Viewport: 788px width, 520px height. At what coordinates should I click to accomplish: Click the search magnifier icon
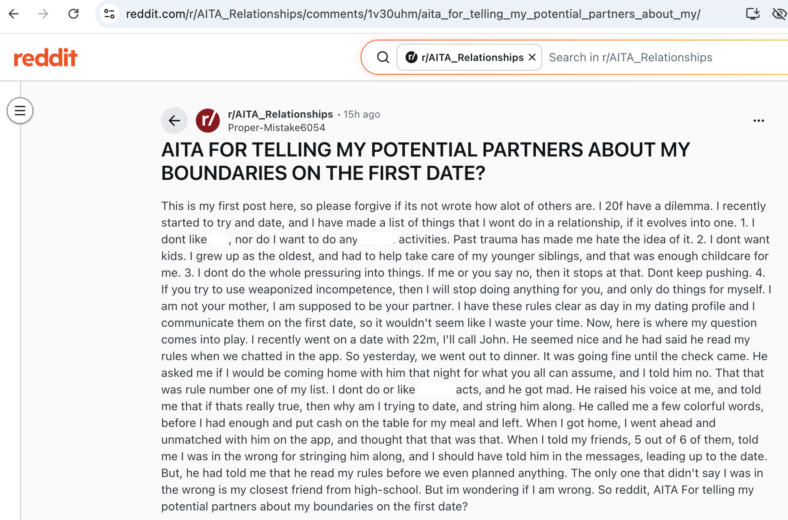tap(383, 57)
